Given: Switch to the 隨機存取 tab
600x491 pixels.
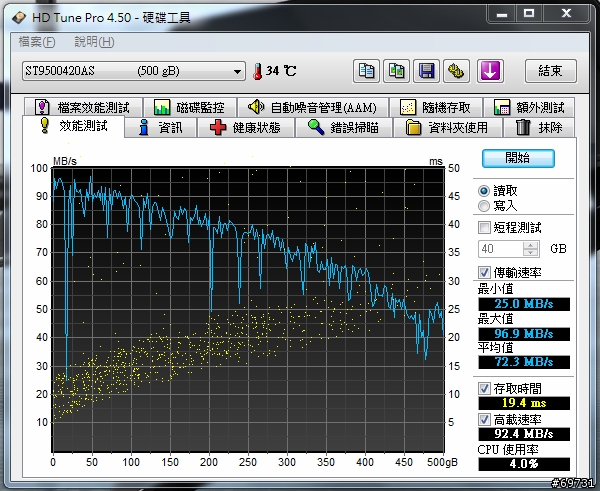Looking at the screenshot, I should coord(435,107).
